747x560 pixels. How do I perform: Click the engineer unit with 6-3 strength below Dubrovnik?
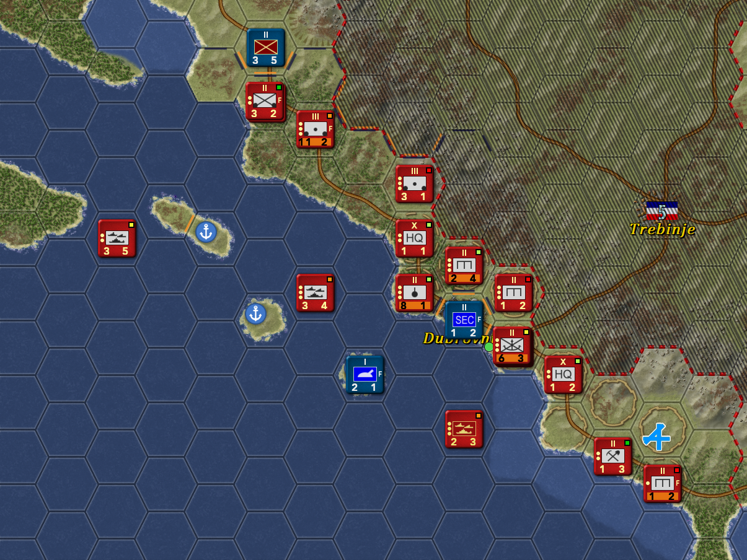513,346
